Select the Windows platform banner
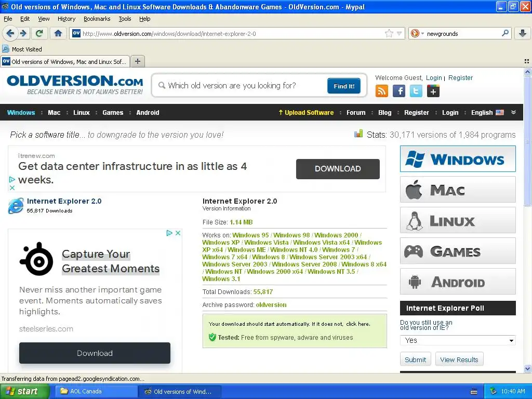532x399 pixels. point(458,159)
